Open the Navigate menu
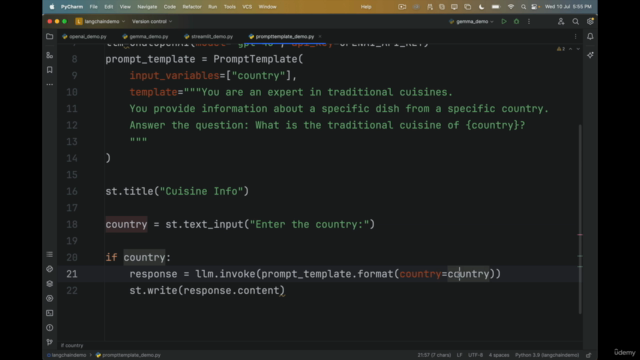Viewport: 640px width, 360px height. 147,7
